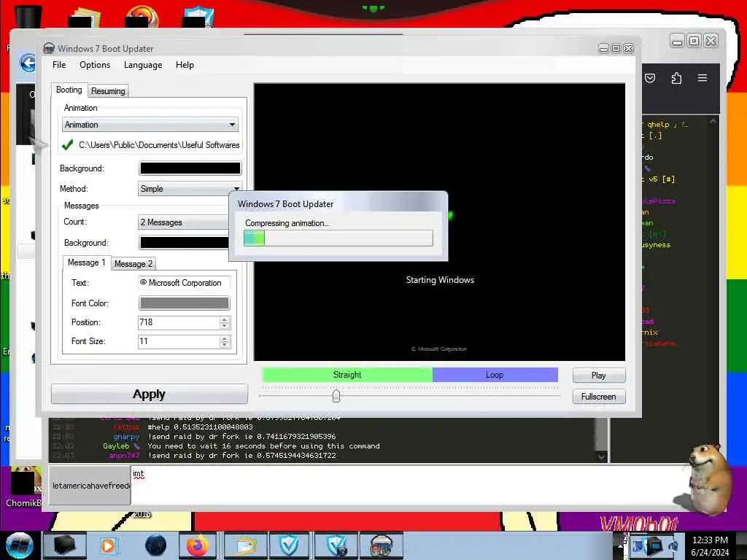Close the Firefox window

[711, 42]
